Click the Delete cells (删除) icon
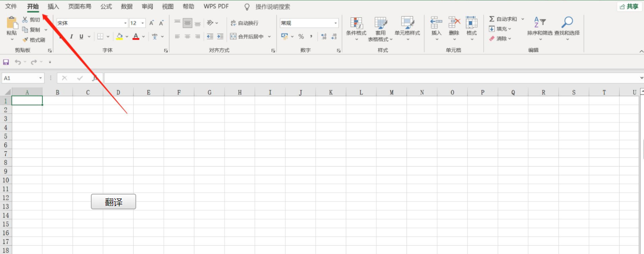This screenshot has height=254, width=644. (x=454, y=23)
